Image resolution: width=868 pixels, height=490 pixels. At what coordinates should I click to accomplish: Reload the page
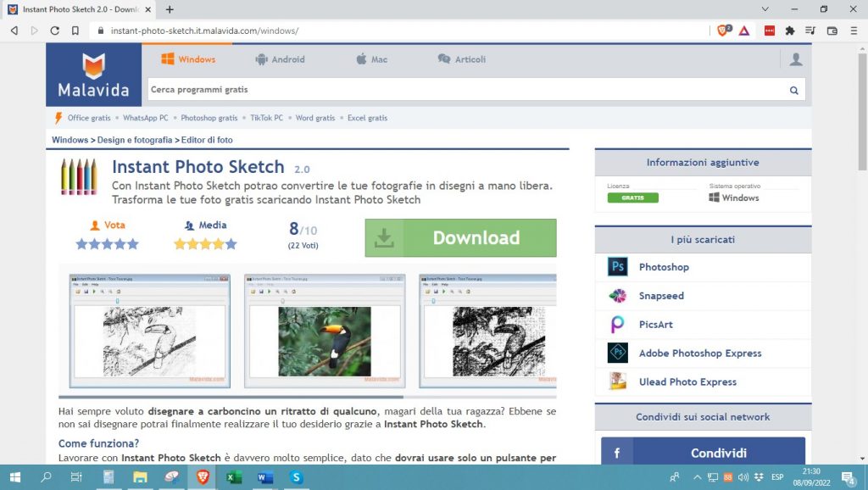point(55,31)
